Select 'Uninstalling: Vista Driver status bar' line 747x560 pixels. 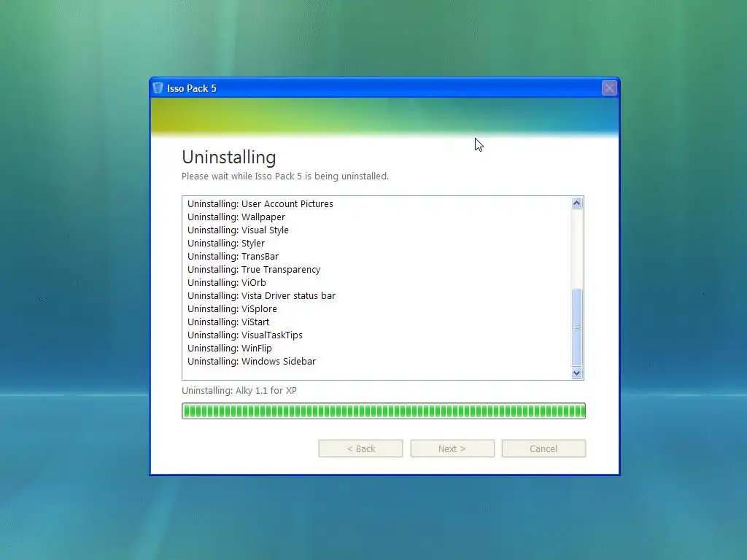click(x=262, y=296)
